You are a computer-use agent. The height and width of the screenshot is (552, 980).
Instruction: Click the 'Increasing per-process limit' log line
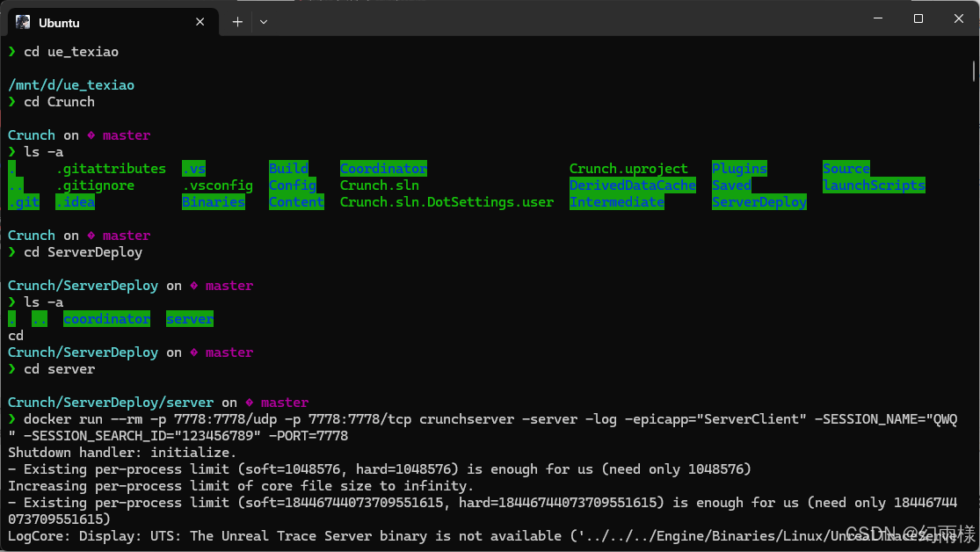click(x=241, y=486)
